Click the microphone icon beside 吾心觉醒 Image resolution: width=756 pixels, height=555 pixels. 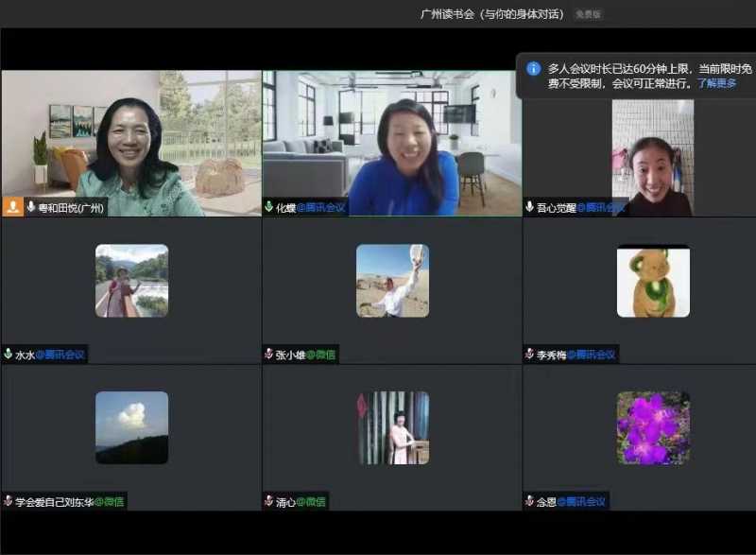point(530,207)
